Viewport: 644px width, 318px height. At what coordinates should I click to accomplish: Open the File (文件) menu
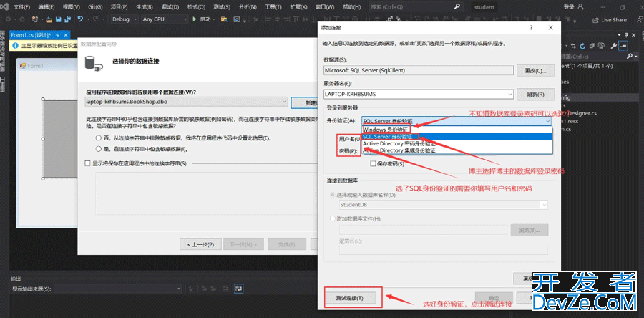(x=21, y=7)
